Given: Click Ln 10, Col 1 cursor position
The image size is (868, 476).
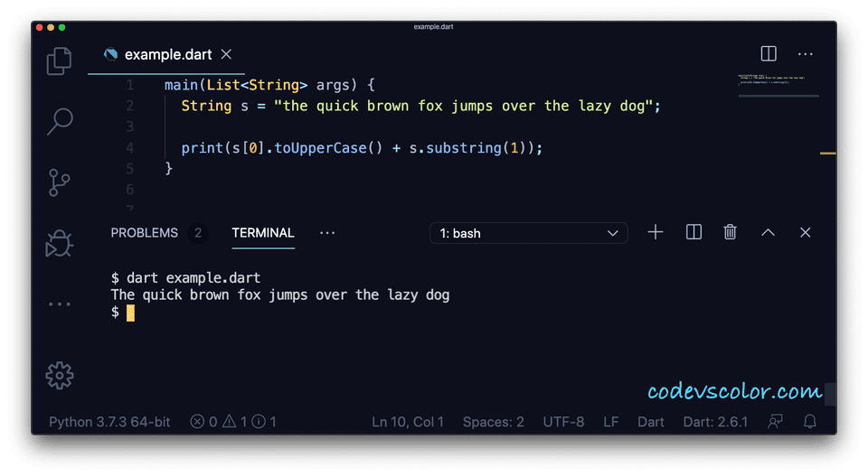Looking at the screenshot, I should click(408, 422).
